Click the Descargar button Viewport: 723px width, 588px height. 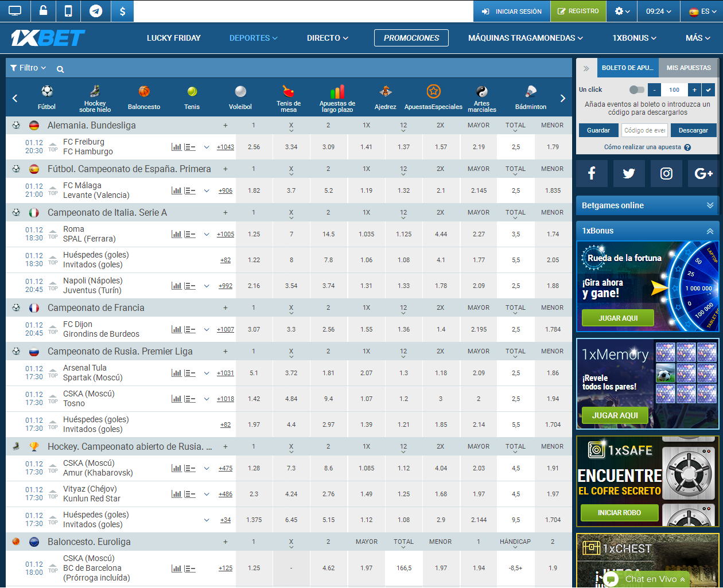click(693, 130)
